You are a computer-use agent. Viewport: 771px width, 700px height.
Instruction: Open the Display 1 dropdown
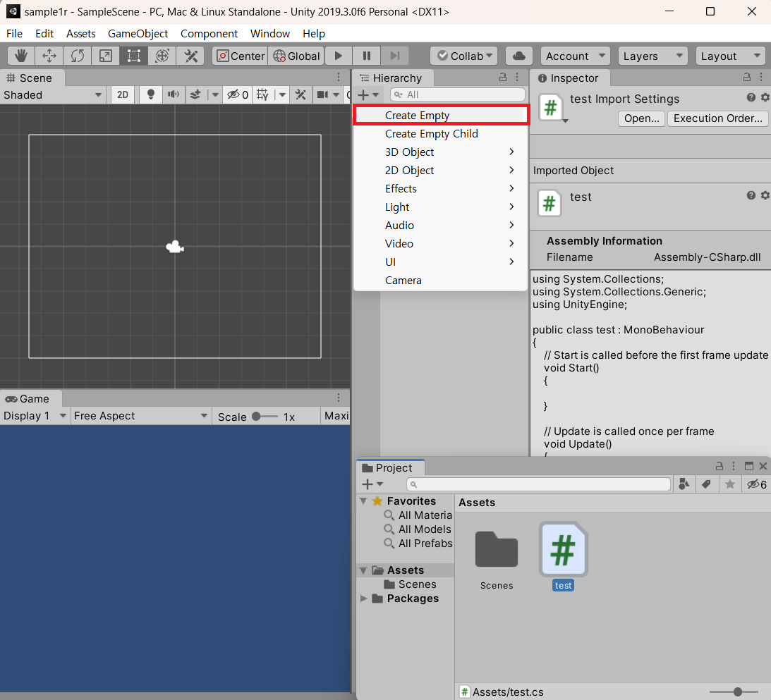click(35, 416)
